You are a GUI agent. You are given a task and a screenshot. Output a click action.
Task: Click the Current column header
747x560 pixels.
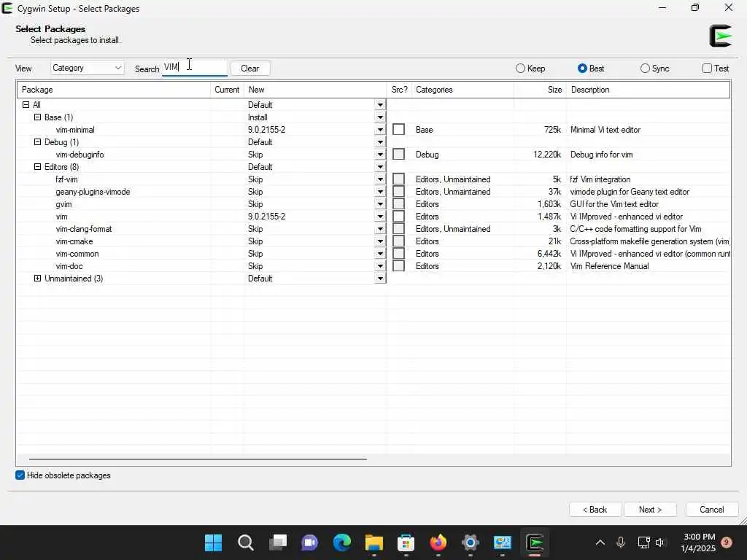pyautogui.click(x=227, y=90)
